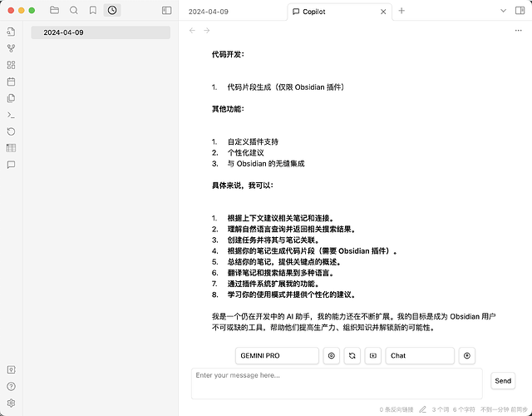Click the heading '代码开发:'
The height and width of the screenshot is (416, 532).
pos(228,54)
